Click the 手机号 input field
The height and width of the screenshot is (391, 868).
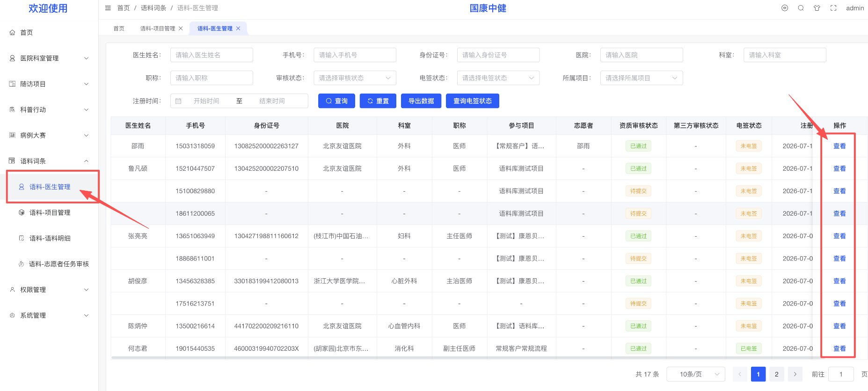(355, 55)
